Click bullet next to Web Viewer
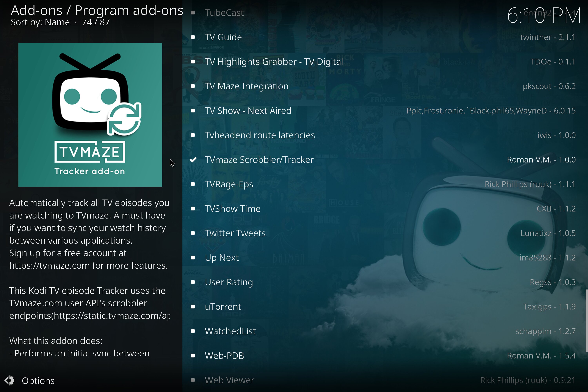The image size is (588, 392). [x=193, y=380]
